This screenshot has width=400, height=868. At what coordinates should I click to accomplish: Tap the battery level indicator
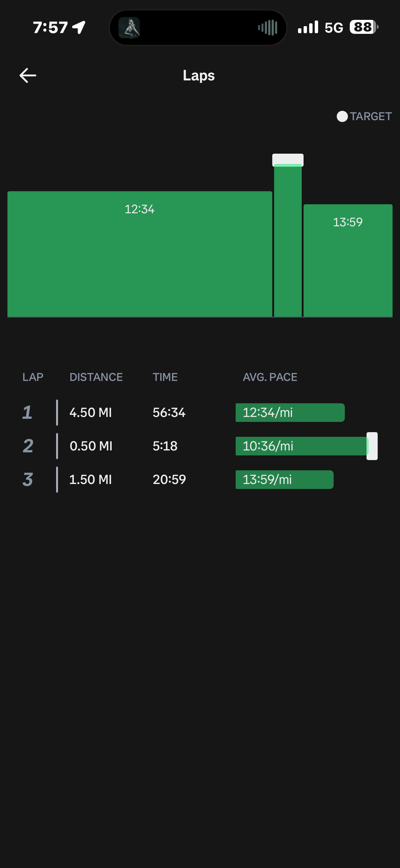click(x=364, y=27)
